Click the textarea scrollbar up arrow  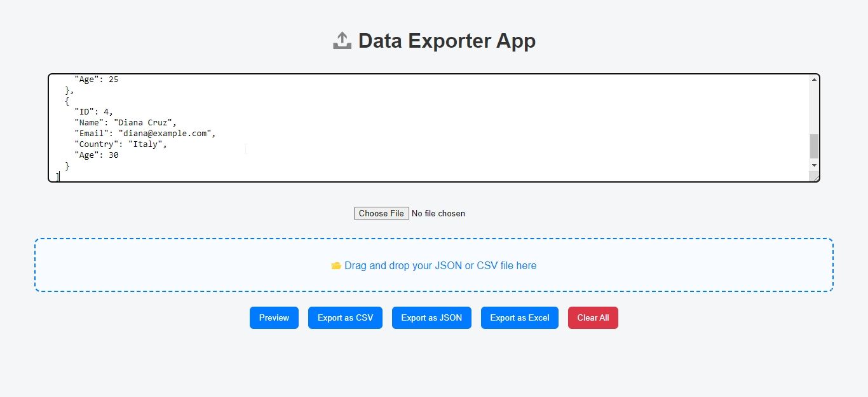(x=814, y=80)
